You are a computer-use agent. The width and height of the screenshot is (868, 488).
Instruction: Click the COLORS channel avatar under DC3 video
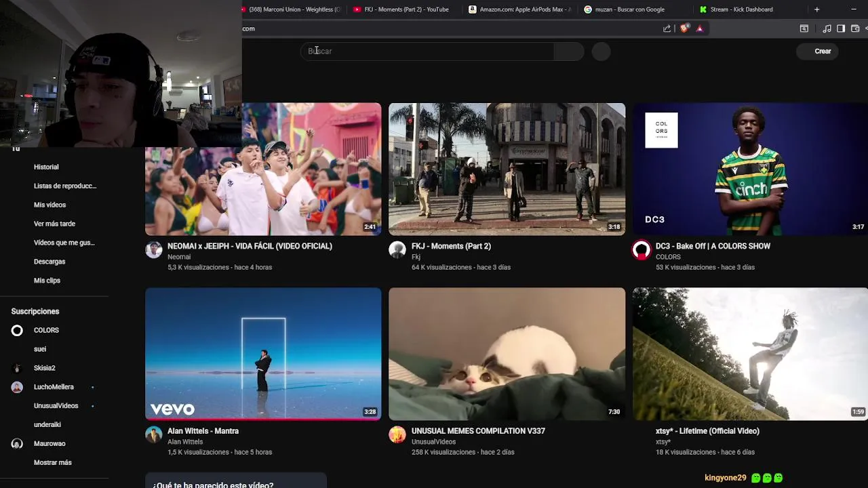[x=642, y=249]
